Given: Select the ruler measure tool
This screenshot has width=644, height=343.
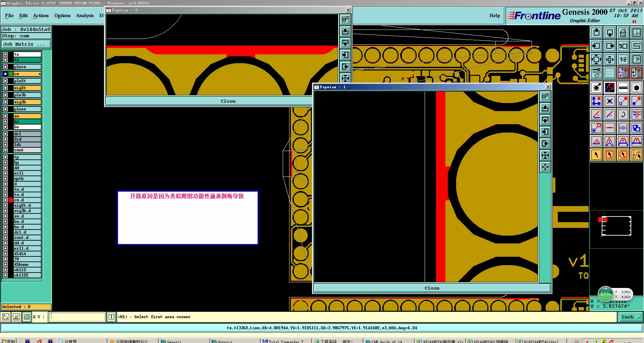Looking at the screenshot, I should pos(623,88).
